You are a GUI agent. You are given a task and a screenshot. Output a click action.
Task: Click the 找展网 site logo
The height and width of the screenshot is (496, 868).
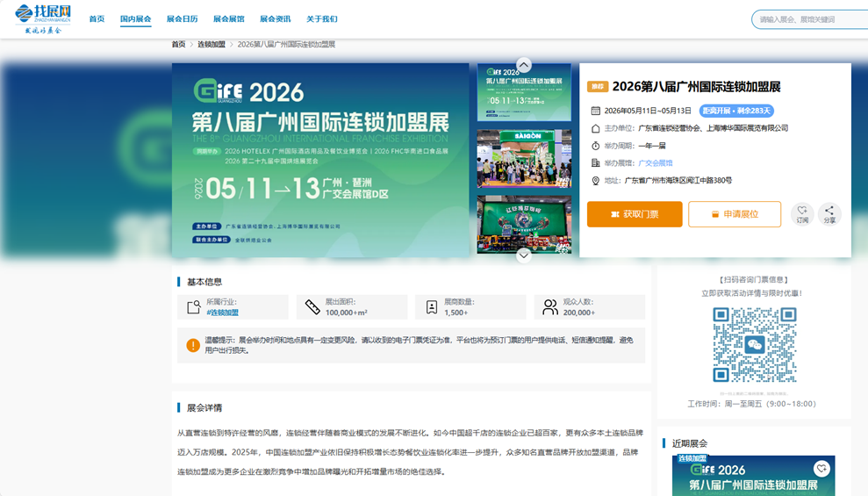43,18
